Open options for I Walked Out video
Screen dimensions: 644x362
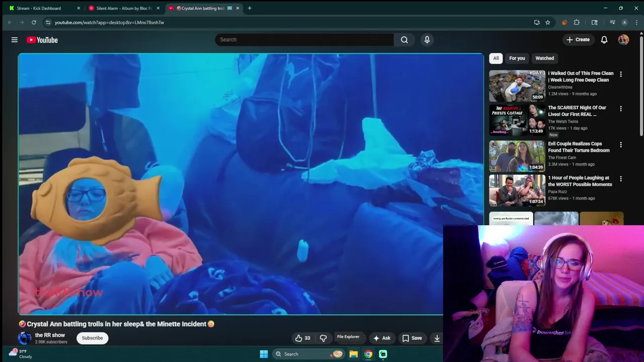(621, 74)
